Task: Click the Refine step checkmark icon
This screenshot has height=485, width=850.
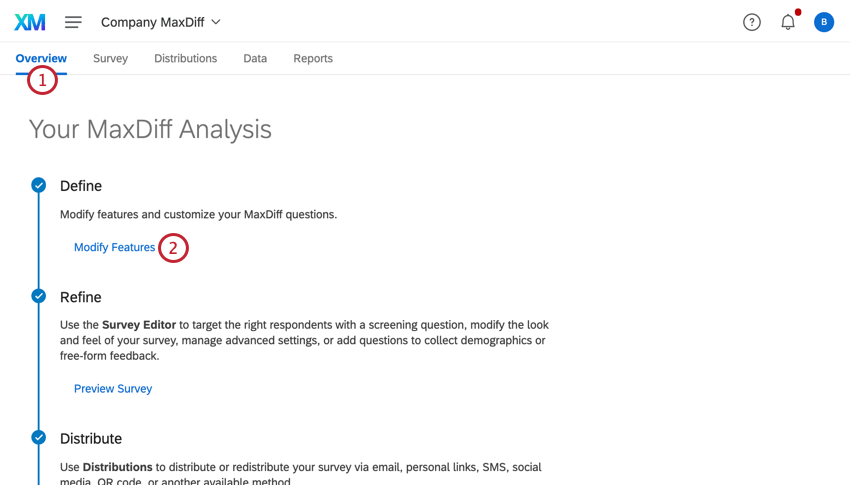Action: [x=38, y=296]
